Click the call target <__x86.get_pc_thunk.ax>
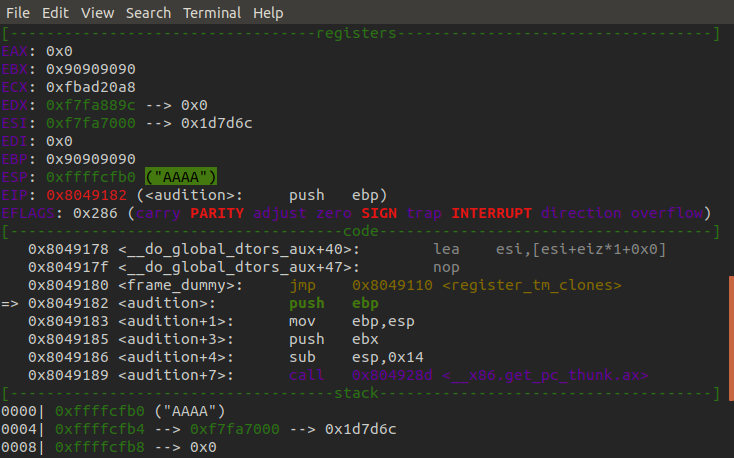Screen dimensions: 734x458 click(x=545, y=375)
